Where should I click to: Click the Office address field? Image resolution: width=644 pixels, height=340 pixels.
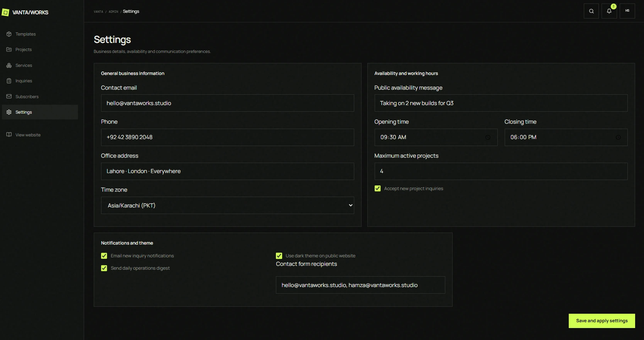(228, 171)
